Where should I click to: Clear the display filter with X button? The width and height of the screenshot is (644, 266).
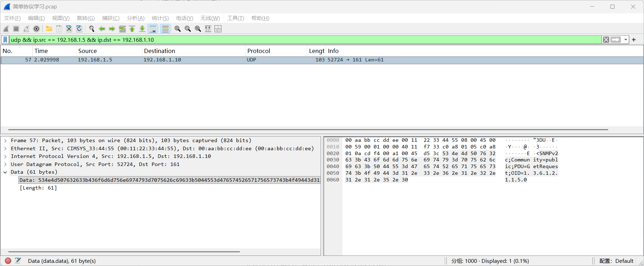pyautogui.click(x=606, y=40)
